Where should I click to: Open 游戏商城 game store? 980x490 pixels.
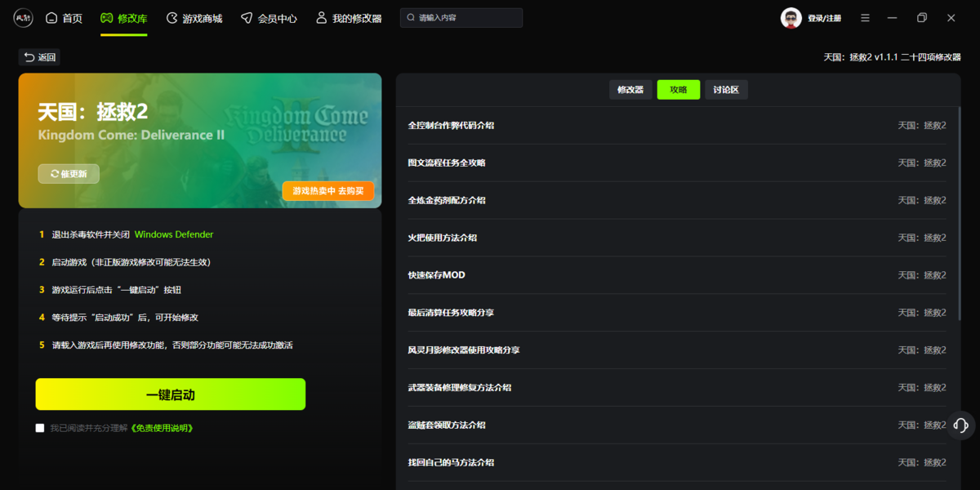point(194,18)
